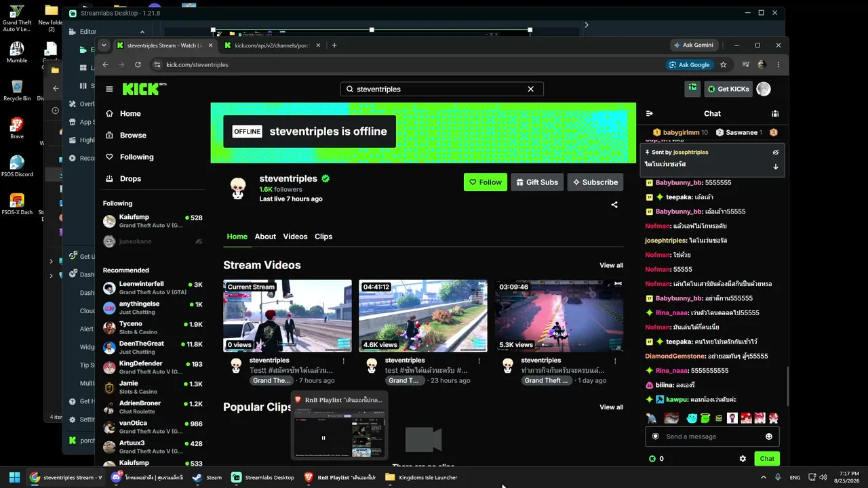Open the Windows Start menu
The width and height of the screenshot is (868, 488).
14,477
